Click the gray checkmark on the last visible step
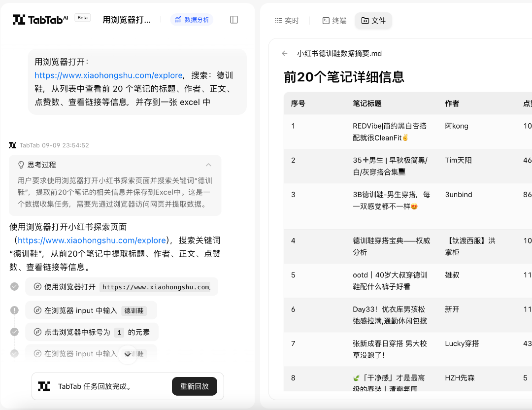Viewport: 532px width, 410px height. [x=14, y=354]
